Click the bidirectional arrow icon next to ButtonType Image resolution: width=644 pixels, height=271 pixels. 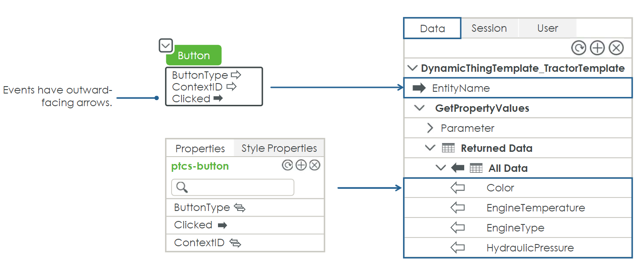pyautogui.click(x=240, y=208)
